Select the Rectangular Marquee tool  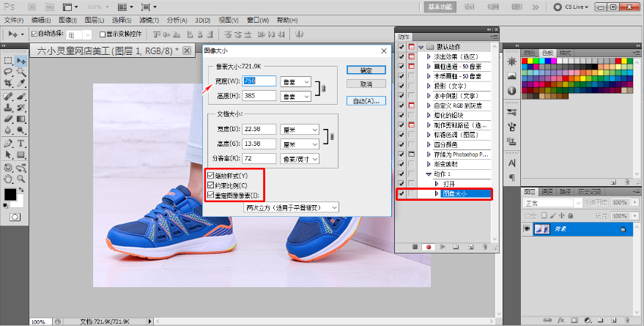click(8, 60)
